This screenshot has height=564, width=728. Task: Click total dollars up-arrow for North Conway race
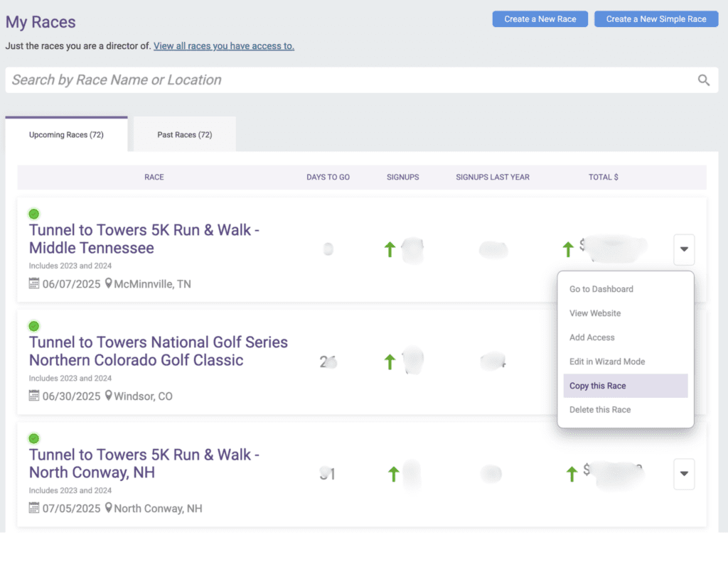coord(572,474)
